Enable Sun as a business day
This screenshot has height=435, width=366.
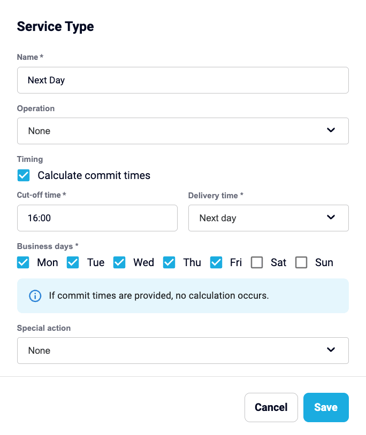click(301, 262)
